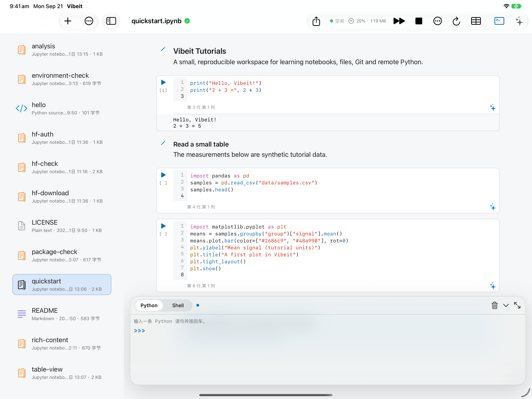This screenshot has height=399, width=532.
Task: Open the hf-download notebook
Action: 62,196
